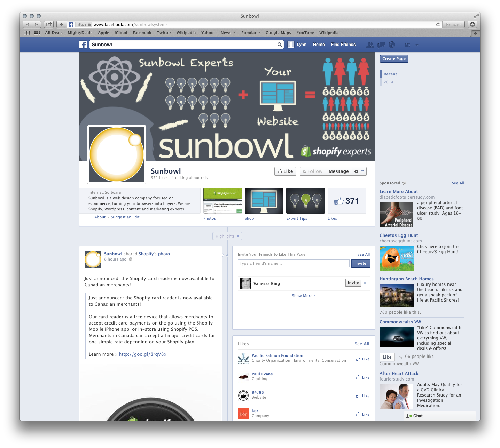
Task: Open goo.gl/8rqV8x link in post
Action: tap(143, 354)
